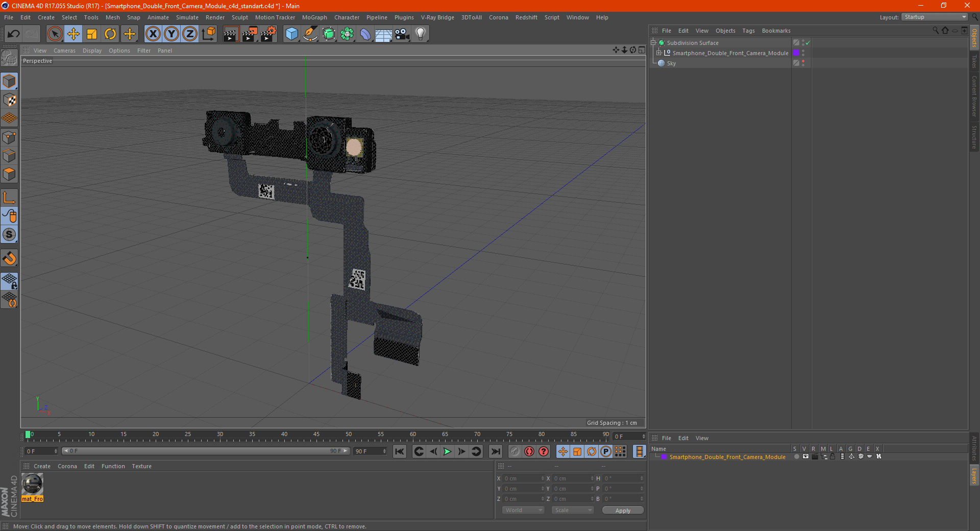Click the Subdivision Surface generator icon
Viewport: 980px width, 531px height.
[x=329, y=34]
